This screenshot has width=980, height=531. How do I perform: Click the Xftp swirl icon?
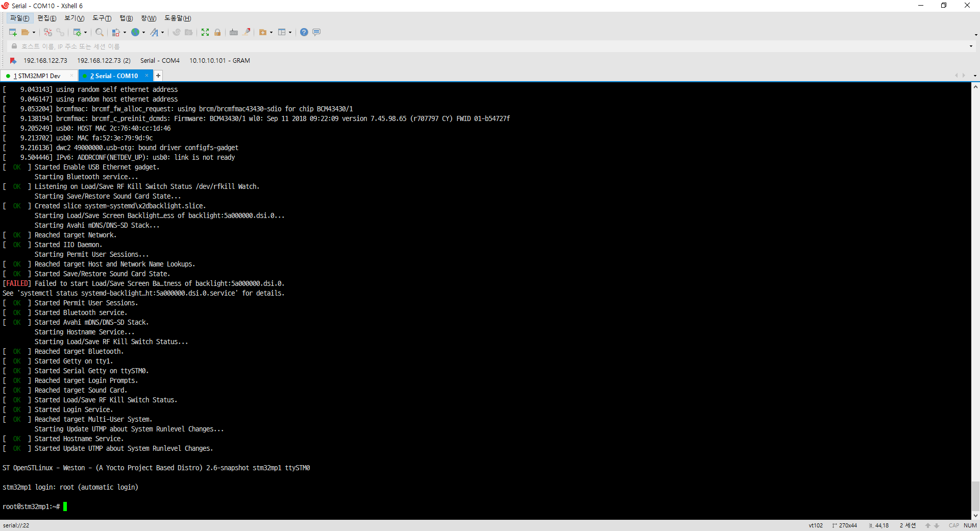(177, 32)
